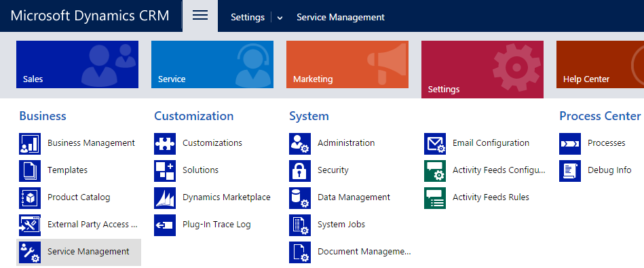The height and width of the screenshot is (268, 644).
Task: Open Business Management text link
Action: pos(91,143)
